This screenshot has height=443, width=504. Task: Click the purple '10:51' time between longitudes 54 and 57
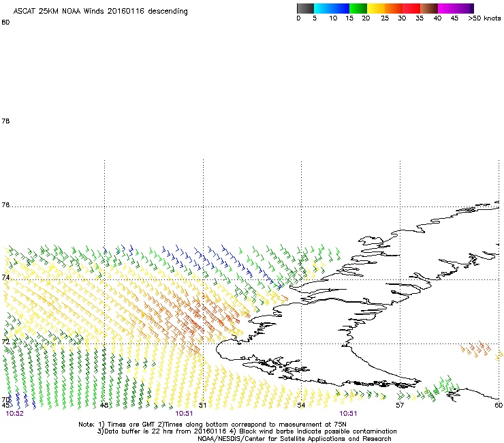tap(348, 414)
